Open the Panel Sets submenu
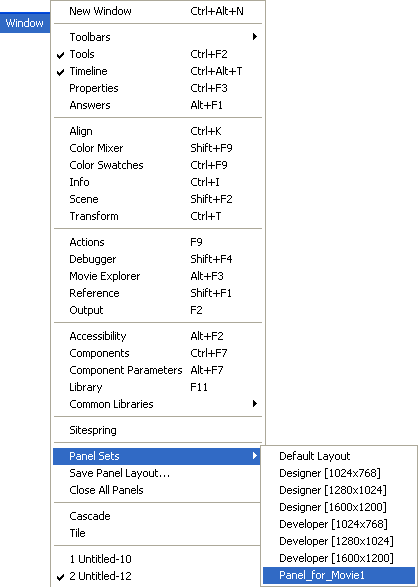 (x=157, y=456)
